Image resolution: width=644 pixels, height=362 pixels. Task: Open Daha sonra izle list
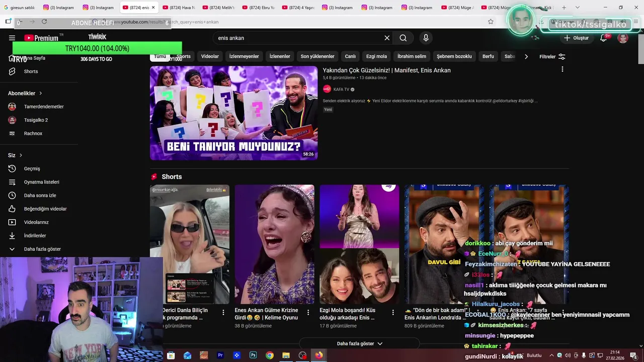40,195
